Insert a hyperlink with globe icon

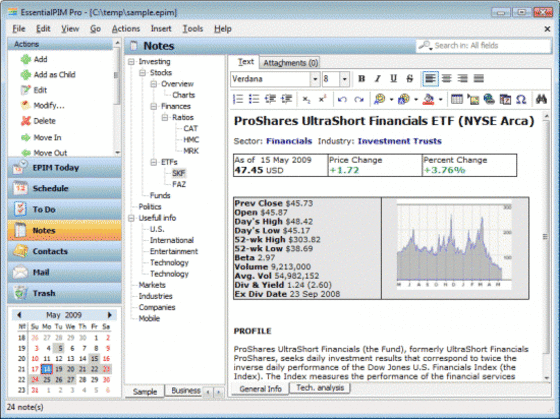pos(489,99)
